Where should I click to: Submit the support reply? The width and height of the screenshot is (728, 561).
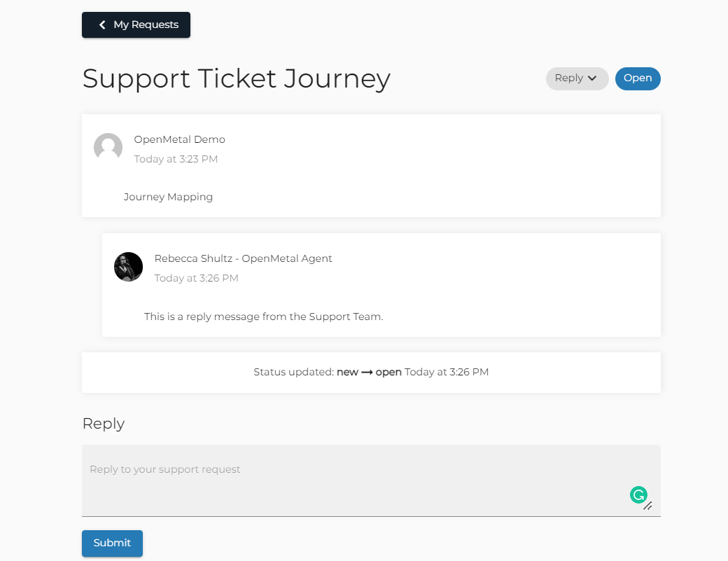point(112,543)
